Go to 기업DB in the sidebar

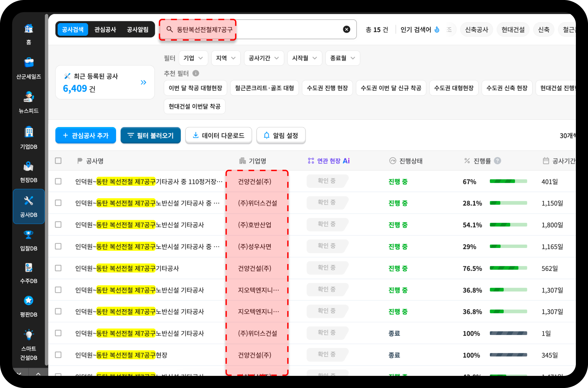coord(28,138)
